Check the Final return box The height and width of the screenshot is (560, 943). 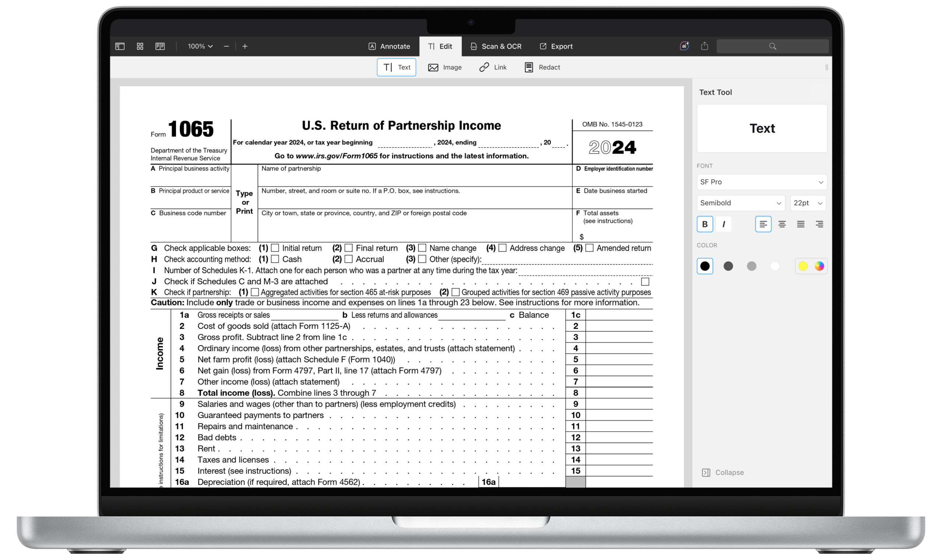tap(349, 248)
